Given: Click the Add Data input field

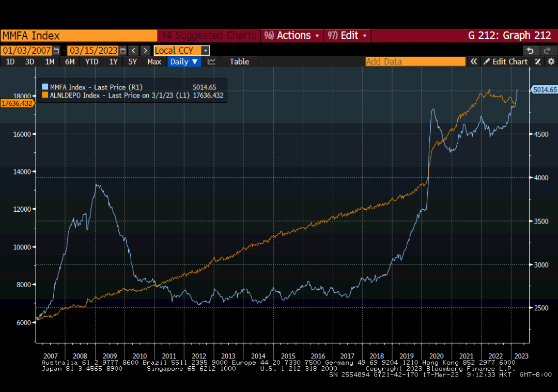Looking at the screenshot, I should pyautogui.click(x=415, y=61).
